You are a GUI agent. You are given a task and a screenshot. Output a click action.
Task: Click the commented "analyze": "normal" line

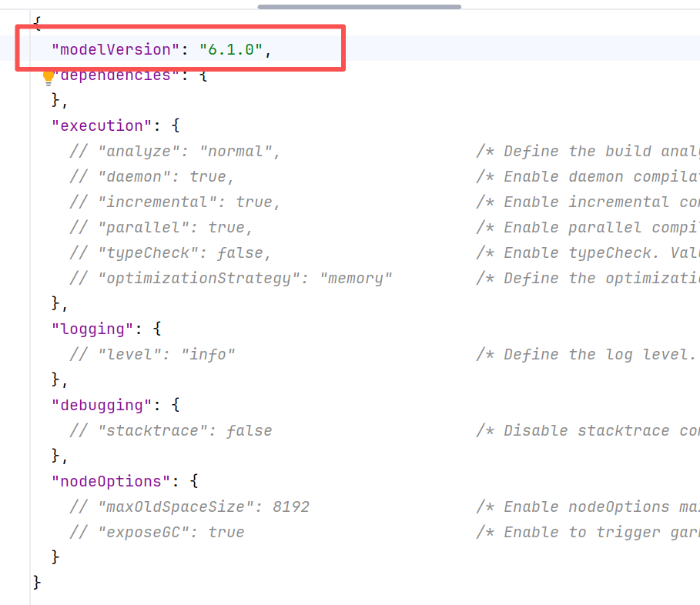click(x=175, y=151)
